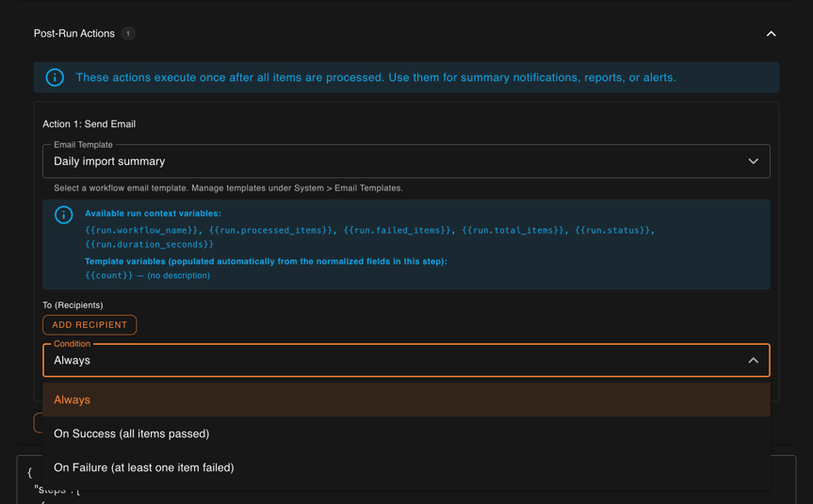
Task: Close the Condition dropdown field
Action: point(406,361)
